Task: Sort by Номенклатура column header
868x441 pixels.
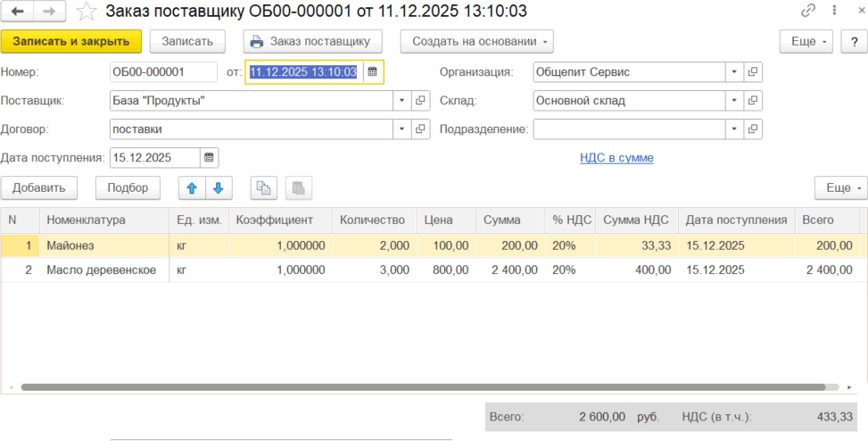Action: point(87,220)
